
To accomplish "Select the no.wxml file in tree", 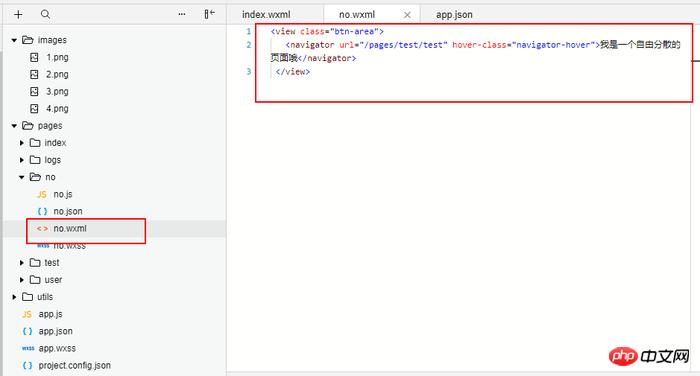I will click(62, 228).
